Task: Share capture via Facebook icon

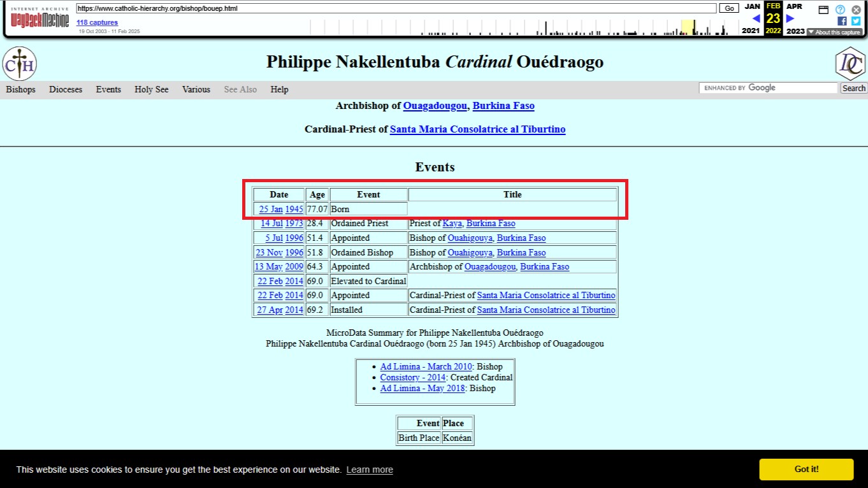Action: [842, 21]
